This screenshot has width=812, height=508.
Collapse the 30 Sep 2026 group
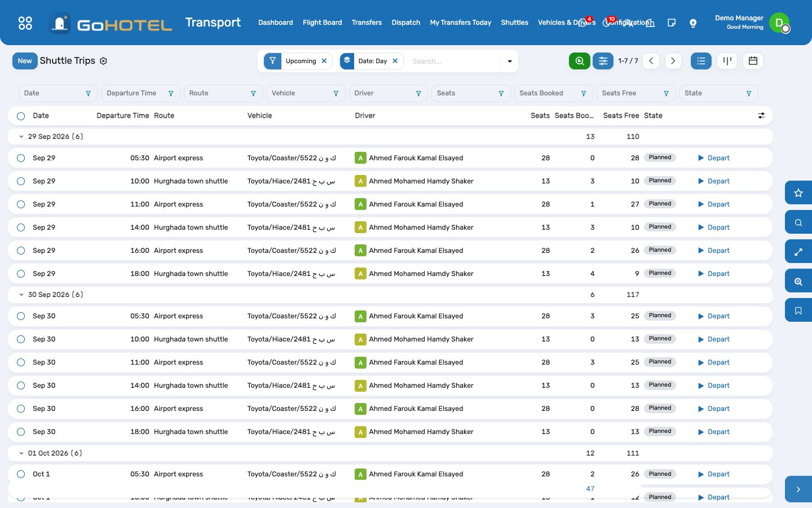tap(21, 295)
